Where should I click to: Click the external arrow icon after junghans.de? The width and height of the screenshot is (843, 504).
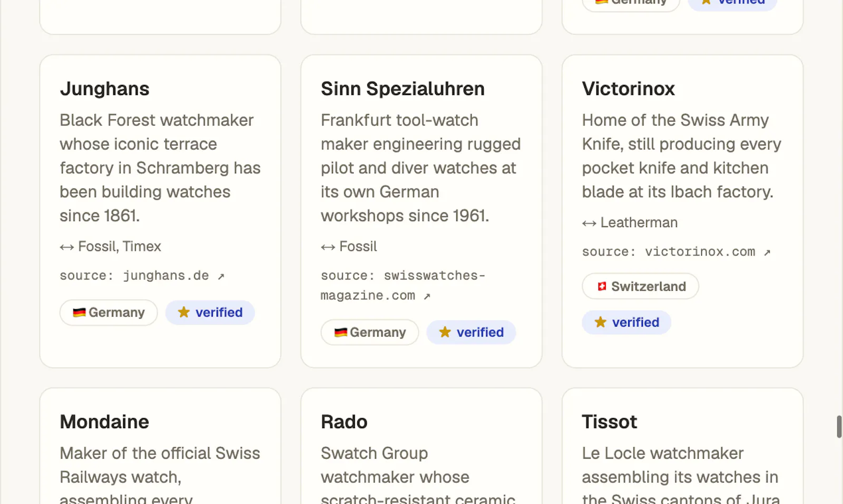(x=221, y=276)
